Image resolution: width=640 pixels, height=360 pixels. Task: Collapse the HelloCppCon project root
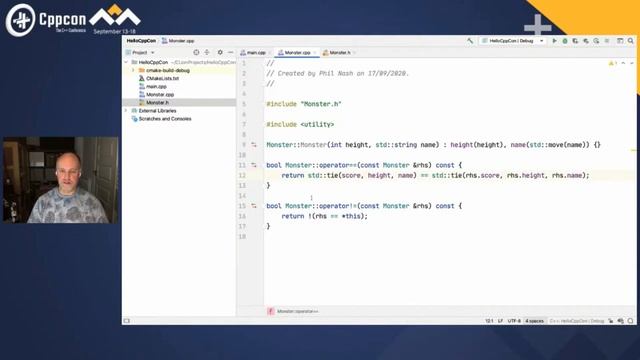coord(126,62)
